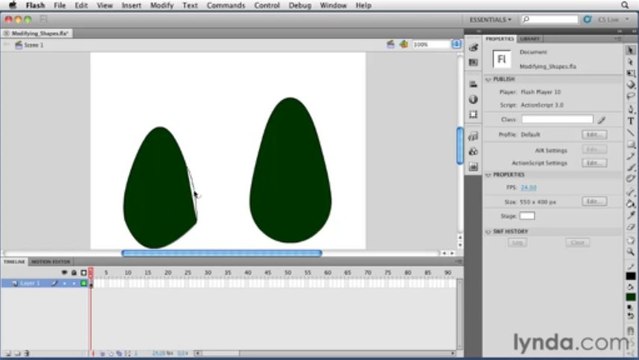This screenshot has height=360, width=639.
Task: Open timeline panel options menu
Action: click(458, 262)
